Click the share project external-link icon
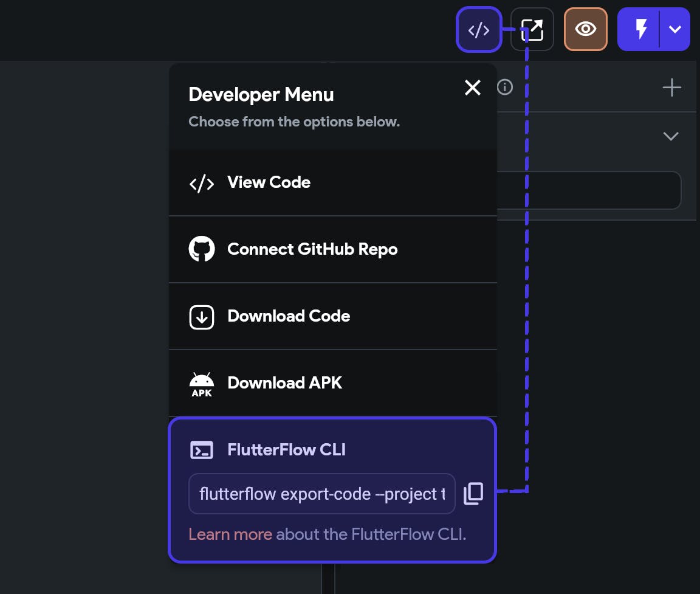The width and height of the screenshot is (700, 594). coord(532,30)
